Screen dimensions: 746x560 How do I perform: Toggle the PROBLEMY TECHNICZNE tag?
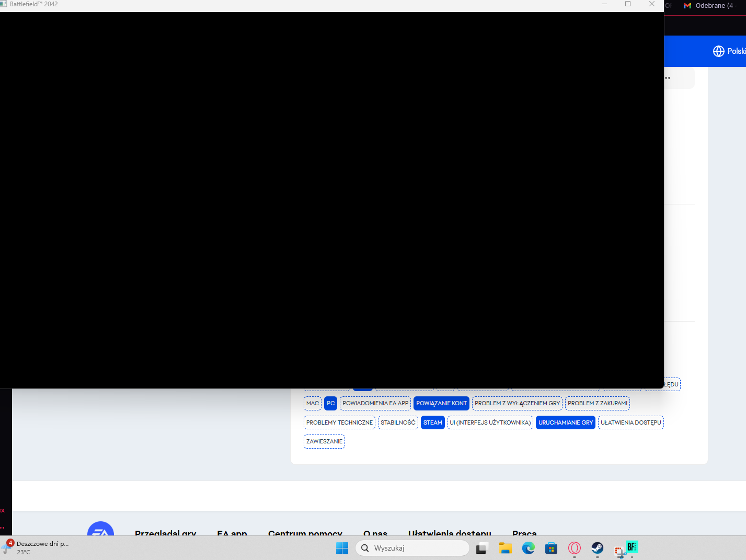coord(339,422)
